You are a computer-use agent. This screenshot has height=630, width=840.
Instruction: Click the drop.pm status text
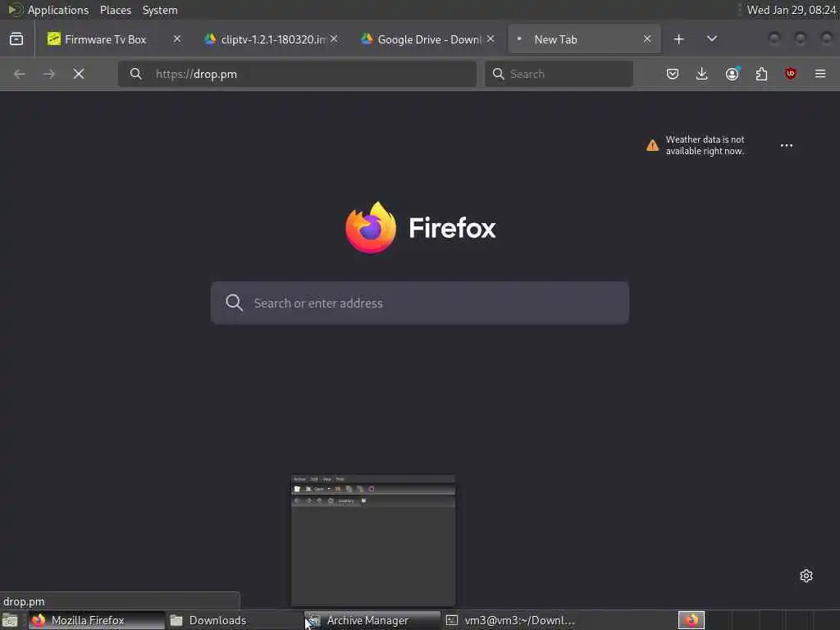tap(24, 601)
